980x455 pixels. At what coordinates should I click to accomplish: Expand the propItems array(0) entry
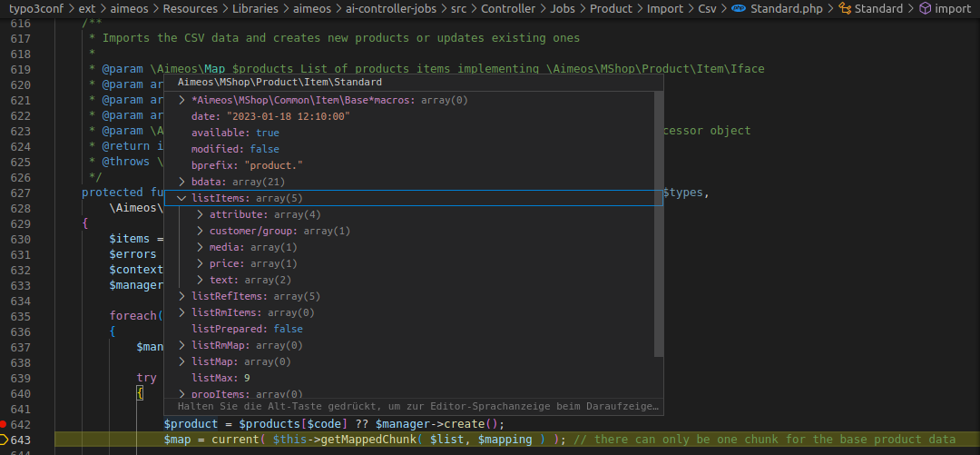(x=181, y=393)
